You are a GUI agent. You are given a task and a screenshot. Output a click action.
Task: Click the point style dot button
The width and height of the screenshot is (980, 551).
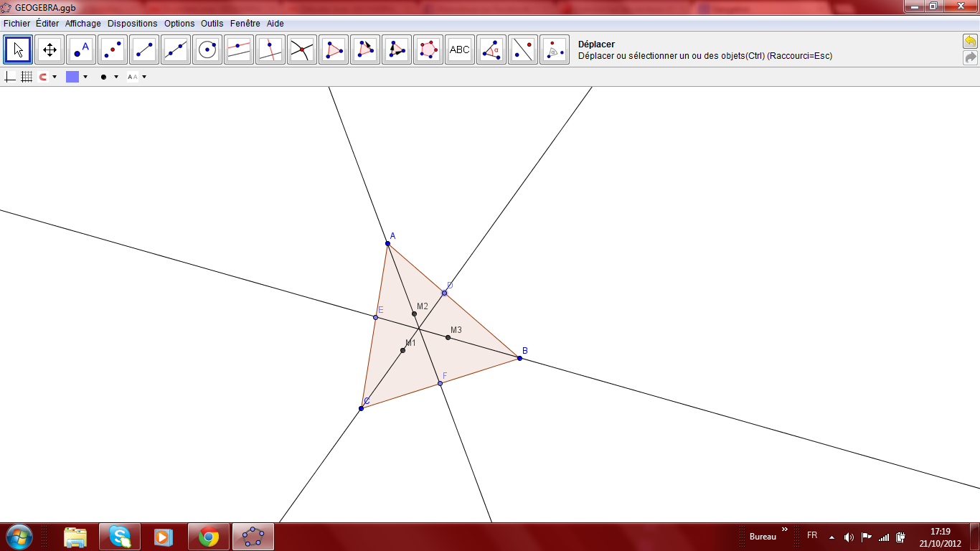[104, 77]
